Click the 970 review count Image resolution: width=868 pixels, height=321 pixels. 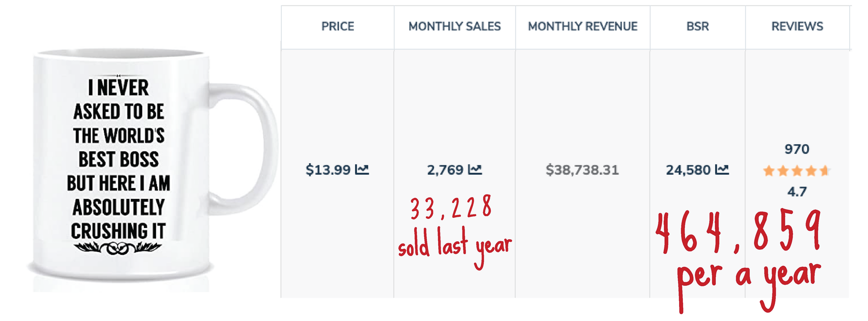(797, 149)
